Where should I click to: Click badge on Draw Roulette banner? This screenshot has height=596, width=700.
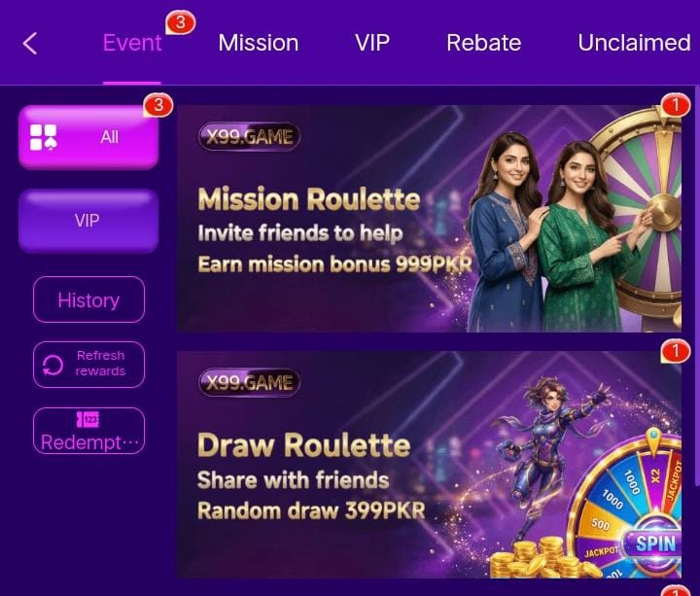point(676,351)
